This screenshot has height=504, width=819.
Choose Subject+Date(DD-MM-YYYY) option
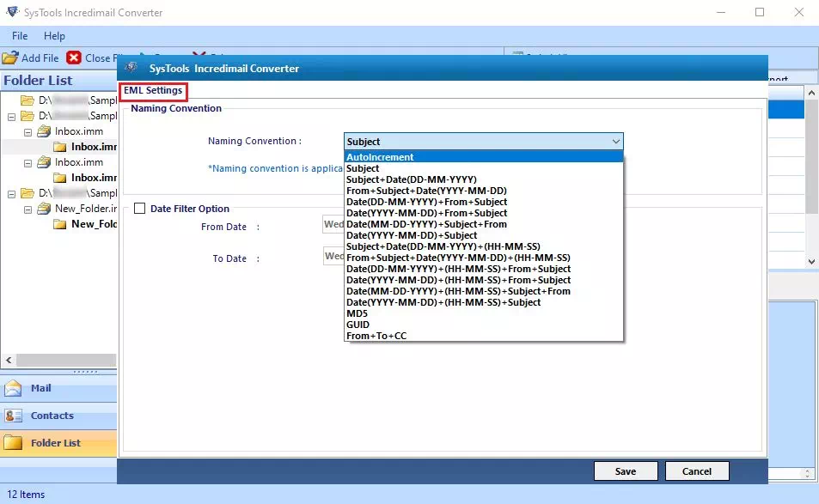pyautogui.click(x=483, y=179)
